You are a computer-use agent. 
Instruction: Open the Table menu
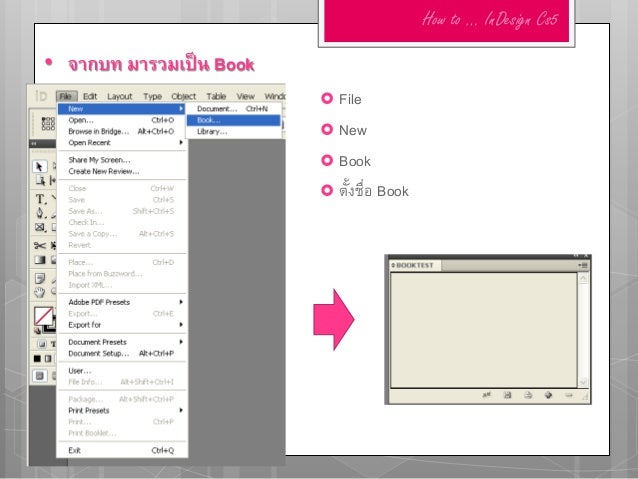[x=216, y=96]
